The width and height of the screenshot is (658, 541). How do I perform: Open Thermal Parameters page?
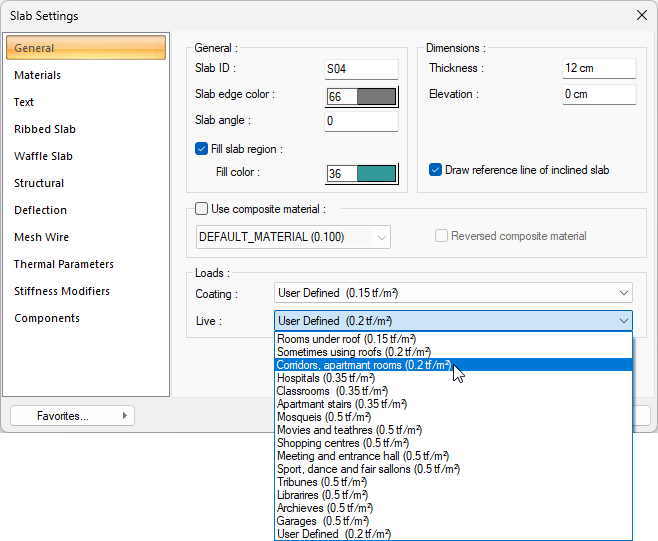64,264
